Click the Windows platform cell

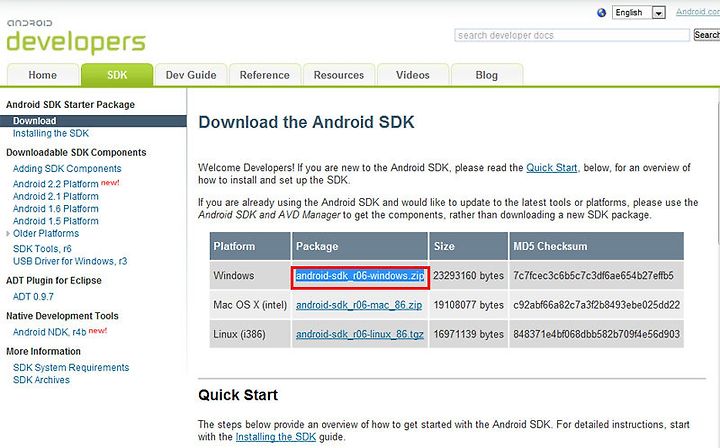(x=250, y=276)
